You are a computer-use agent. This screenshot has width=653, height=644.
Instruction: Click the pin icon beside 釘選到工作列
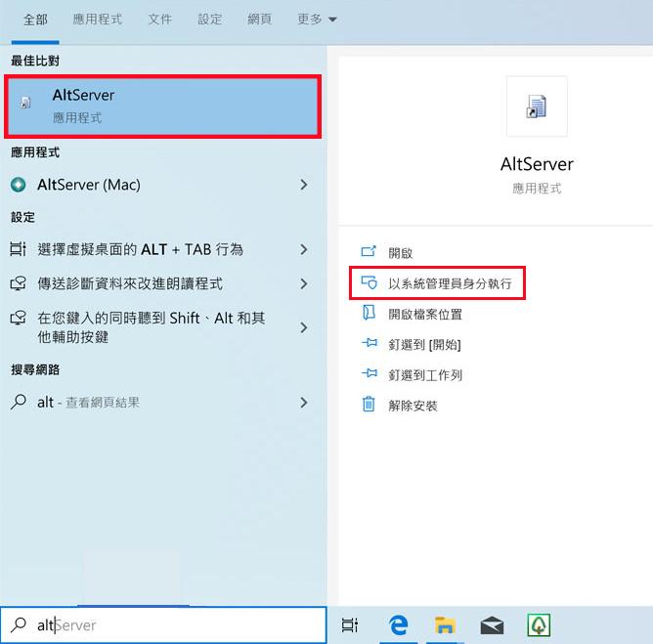[370, 373]
